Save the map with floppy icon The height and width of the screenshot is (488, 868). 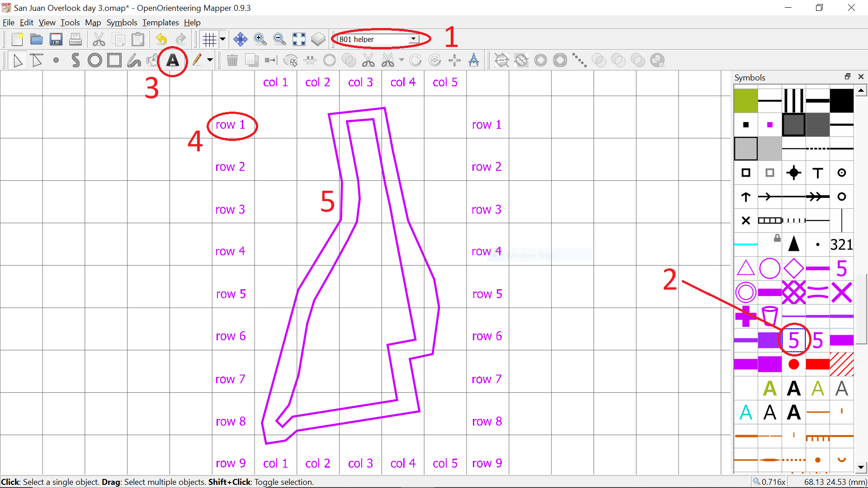point(56,39)
